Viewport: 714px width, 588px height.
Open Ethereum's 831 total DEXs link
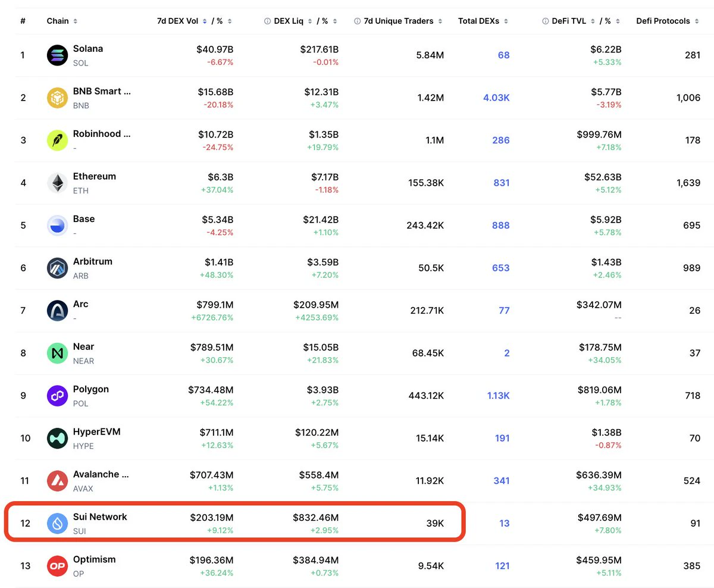coord(502,183)
